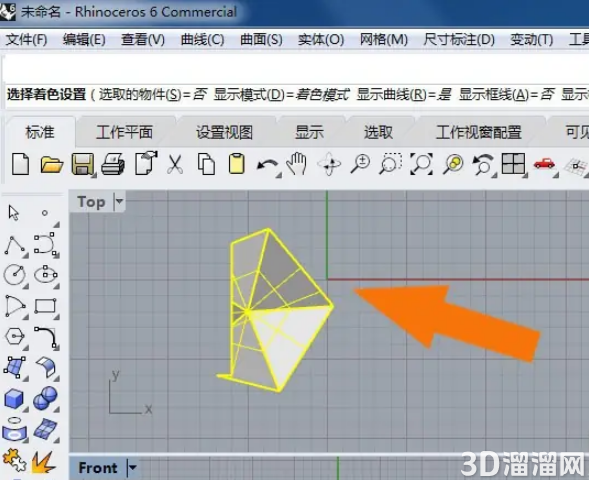Click the Print icon

(x=113, y=164)
